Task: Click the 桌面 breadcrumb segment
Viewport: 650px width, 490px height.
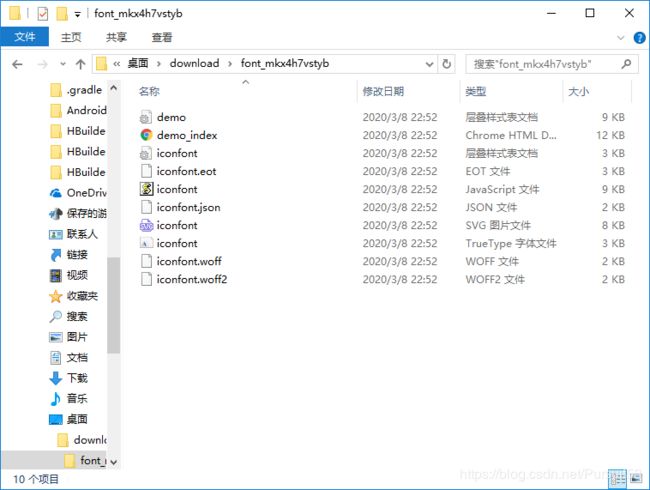Action: (138, 63)
